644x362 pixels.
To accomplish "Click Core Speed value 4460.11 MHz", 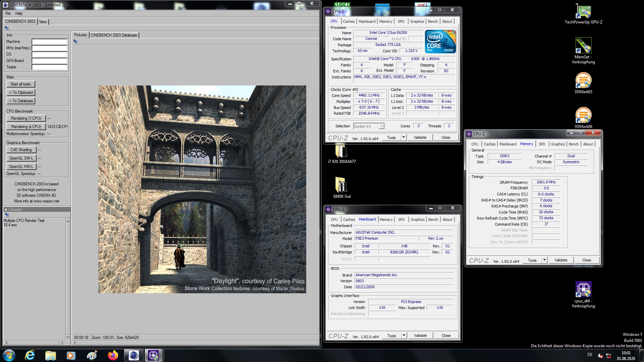I will 369,96.
